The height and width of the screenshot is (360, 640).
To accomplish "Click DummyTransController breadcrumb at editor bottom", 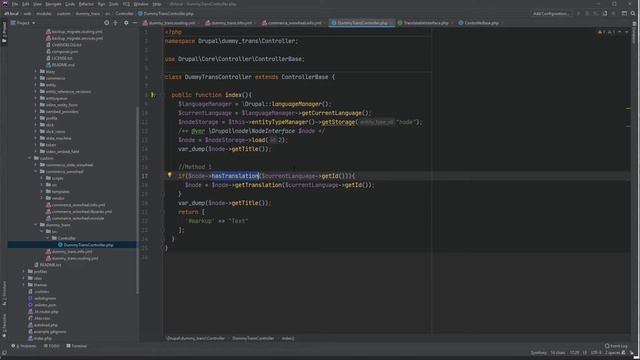I will [x=253, y=338].
